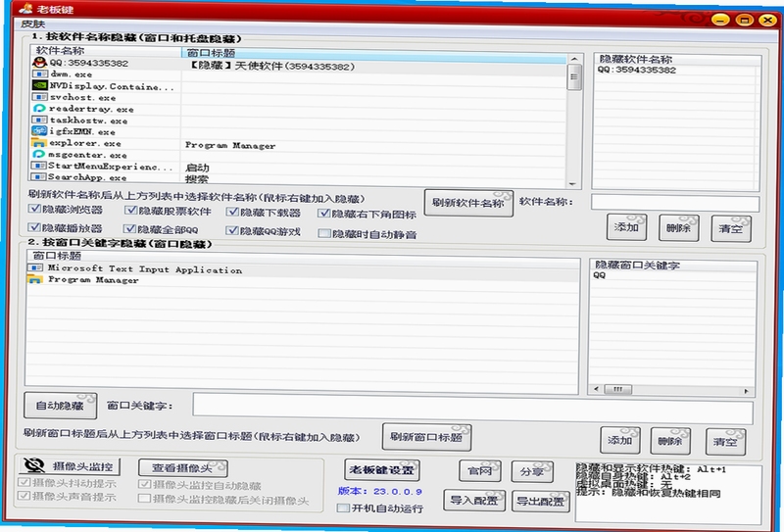Viewport: 784px width, 532px height.
Task: Toggle 隐藏股票软件 checkbox
Action: 131,211
